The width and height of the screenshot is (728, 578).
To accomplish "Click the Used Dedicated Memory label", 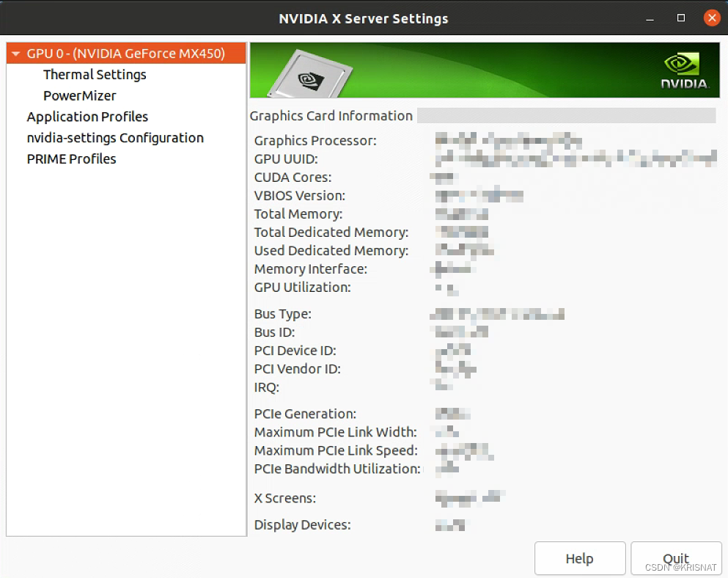I will pos(331,250).
